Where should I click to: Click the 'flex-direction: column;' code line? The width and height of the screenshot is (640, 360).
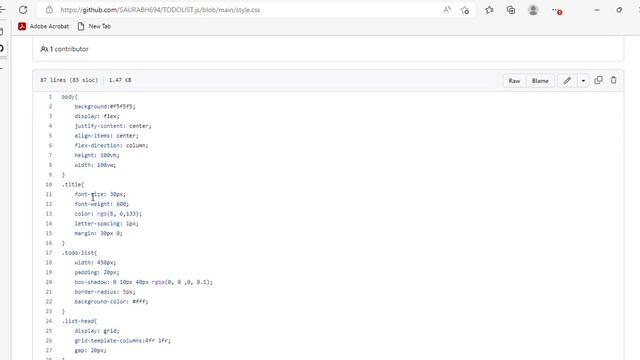pos(111,145)
